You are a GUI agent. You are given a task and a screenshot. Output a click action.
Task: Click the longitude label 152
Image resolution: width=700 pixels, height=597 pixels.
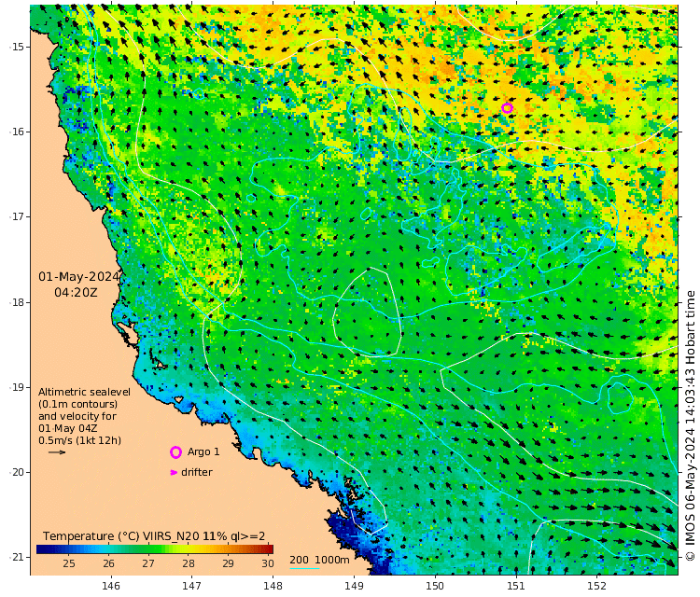coord(597,586)
